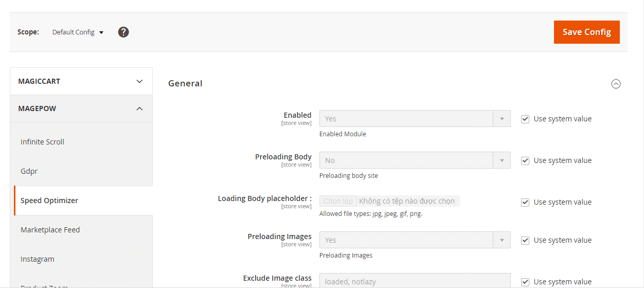Open the Preloading Images dropdown
The height and width of the screenshot is (291, 644).
[415, 240]
